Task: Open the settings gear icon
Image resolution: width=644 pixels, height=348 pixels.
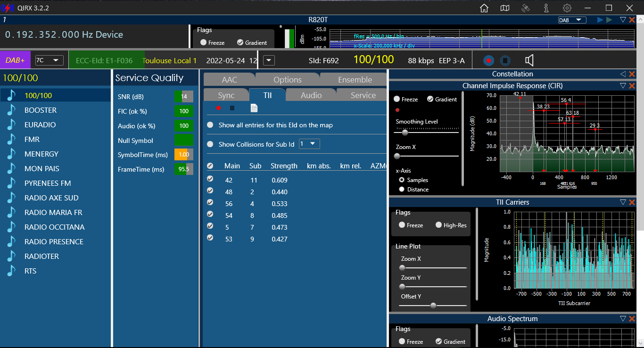Action: tap(567, 8)
